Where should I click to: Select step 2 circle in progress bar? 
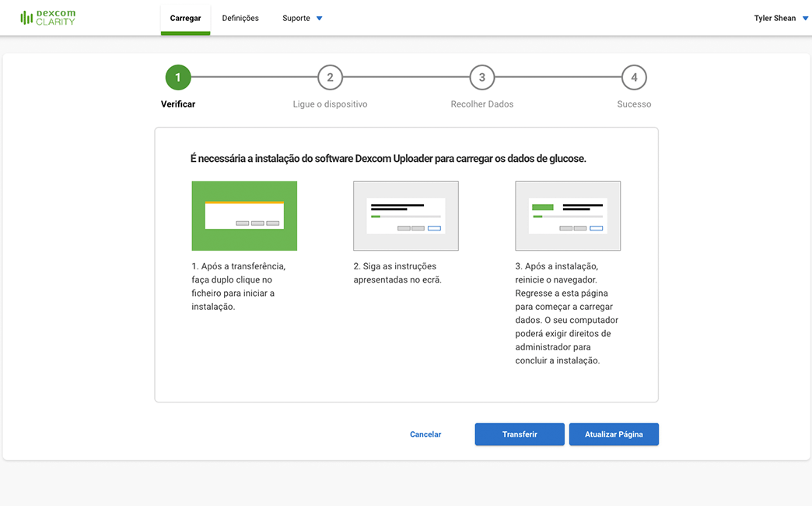[330, 77]
